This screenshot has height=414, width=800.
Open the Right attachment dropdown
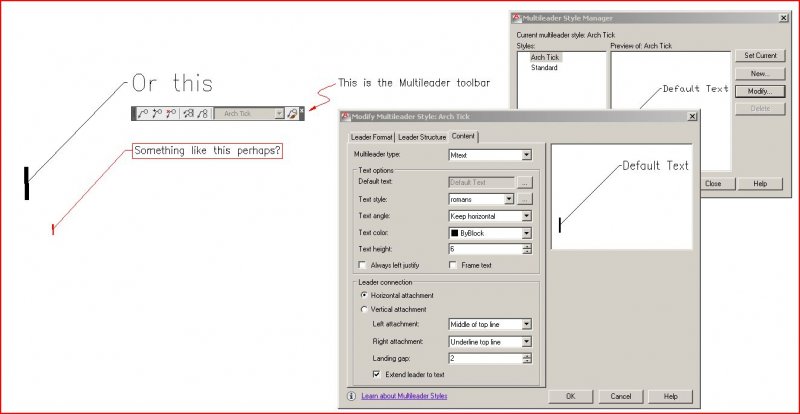click(527, 342)
